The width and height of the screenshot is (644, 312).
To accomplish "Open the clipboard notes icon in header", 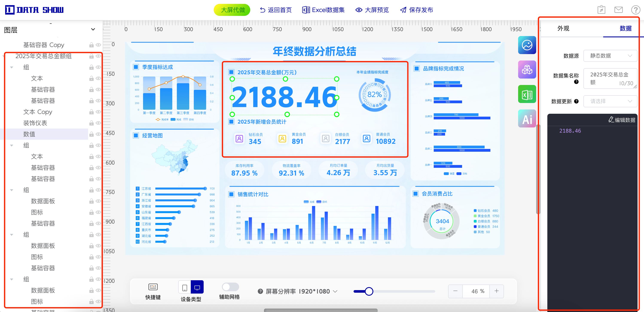I will (601, 10).
